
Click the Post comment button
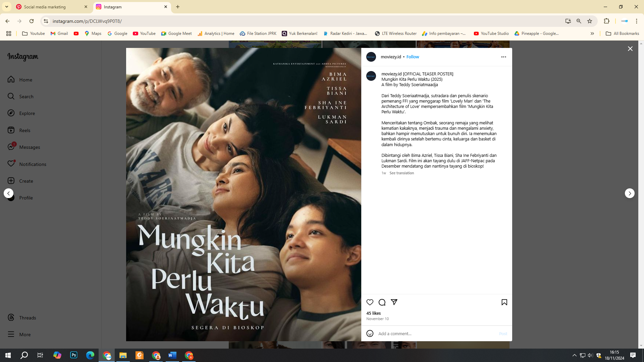[503, 334]
